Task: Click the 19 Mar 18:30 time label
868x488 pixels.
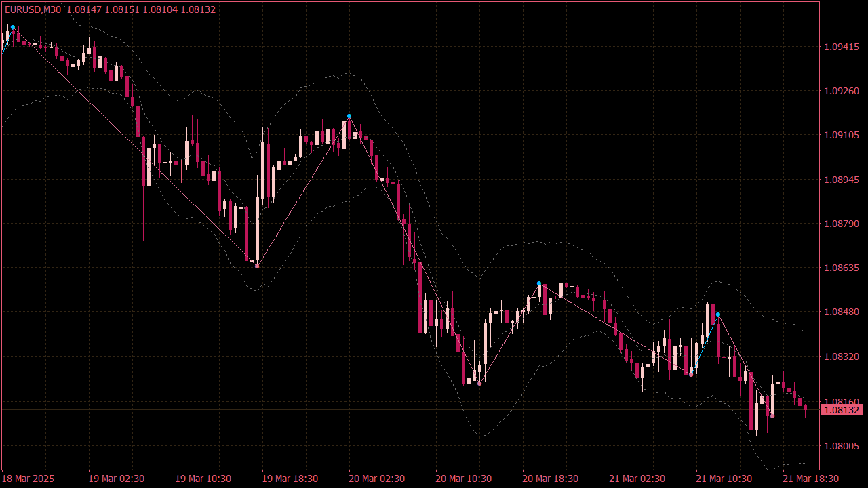Action: [x=290, y=479]
